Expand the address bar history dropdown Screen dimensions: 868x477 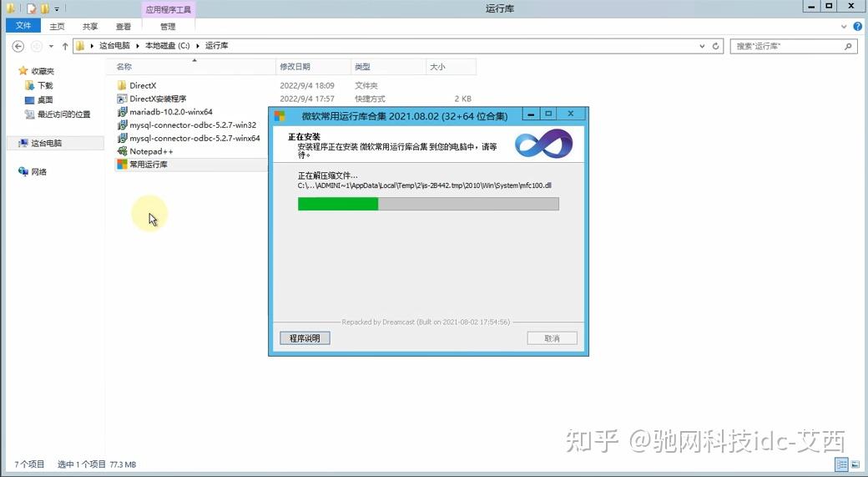point(702,47)
